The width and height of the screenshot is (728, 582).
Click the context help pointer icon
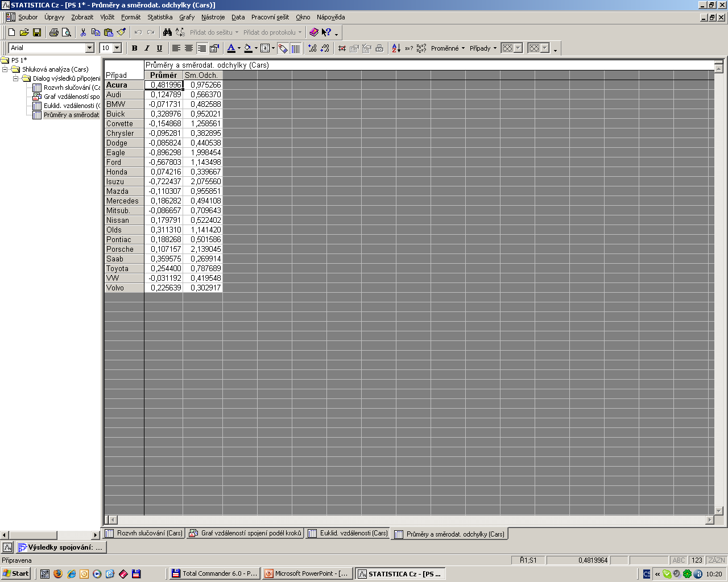point(326,32)
